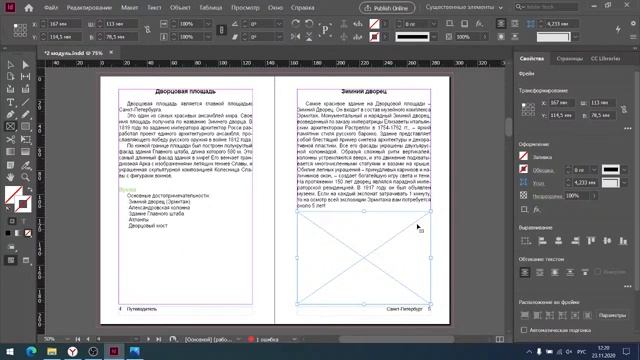Open the stroke weight dropdown in Properties
640x360 pixels.
[594, 170]
